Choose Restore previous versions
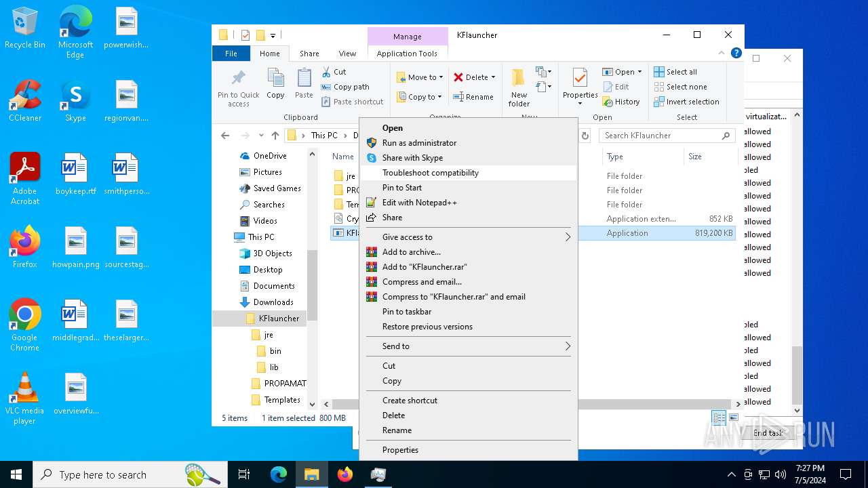This screenshot has width=868, height=488. point(469,327)
